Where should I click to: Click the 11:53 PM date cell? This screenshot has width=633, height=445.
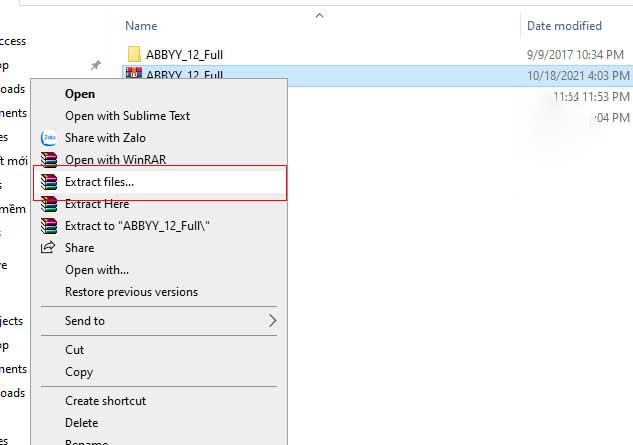591,97
